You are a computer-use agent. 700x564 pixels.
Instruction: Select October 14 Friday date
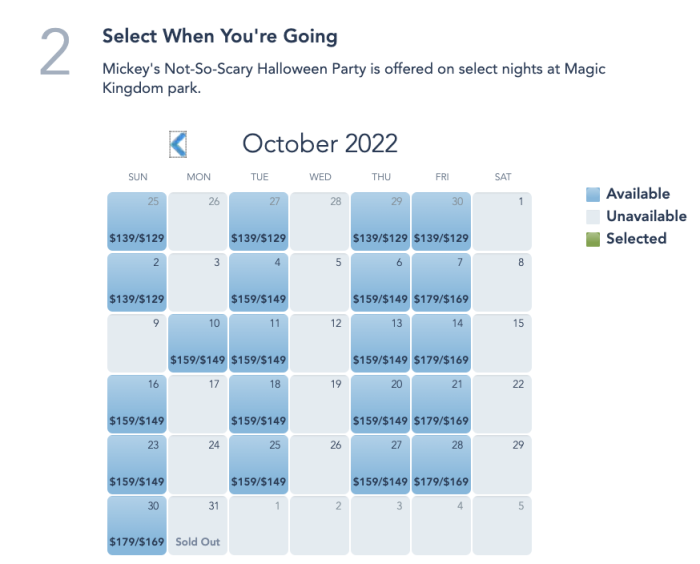coord(441,343)
